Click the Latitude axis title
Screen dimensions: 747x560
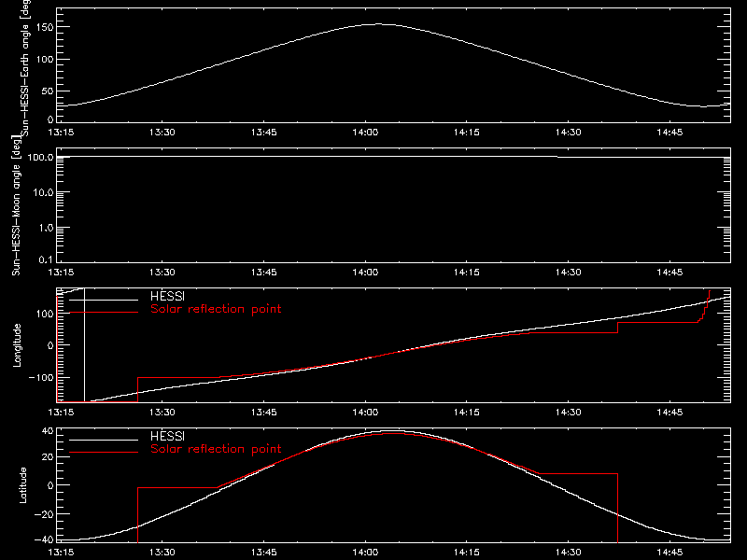22,485
